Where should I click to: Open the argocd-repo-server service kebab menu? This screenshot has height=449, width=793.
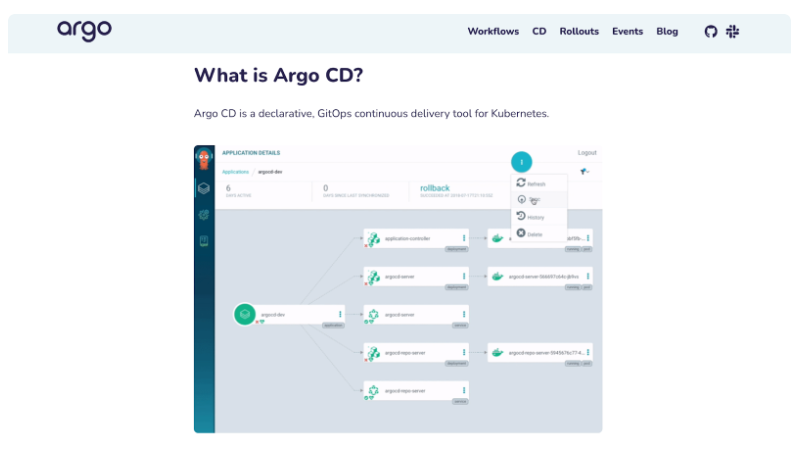(464, 391)
